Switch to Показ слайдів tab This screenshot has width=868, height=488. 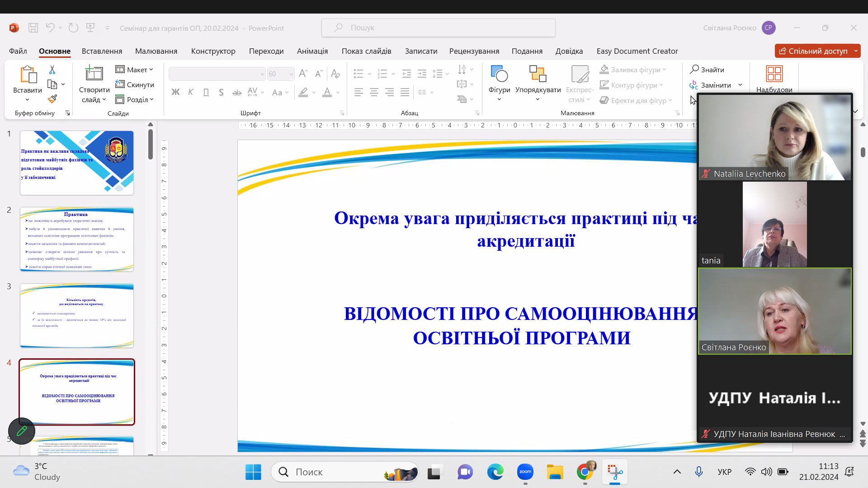click(x=367, y=51)
